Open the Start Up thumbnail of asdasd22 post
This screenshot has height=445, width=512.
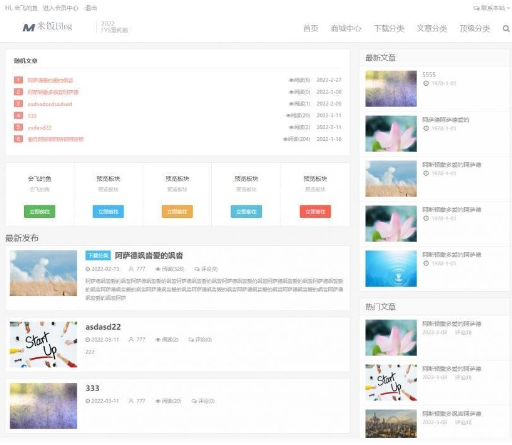(43, 344)
